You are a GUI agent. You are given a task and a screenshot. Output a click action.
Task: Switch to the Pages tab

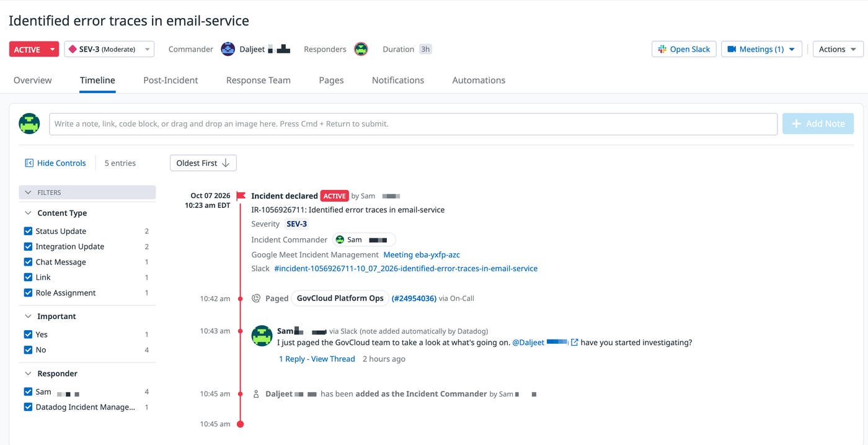[331, 80]
